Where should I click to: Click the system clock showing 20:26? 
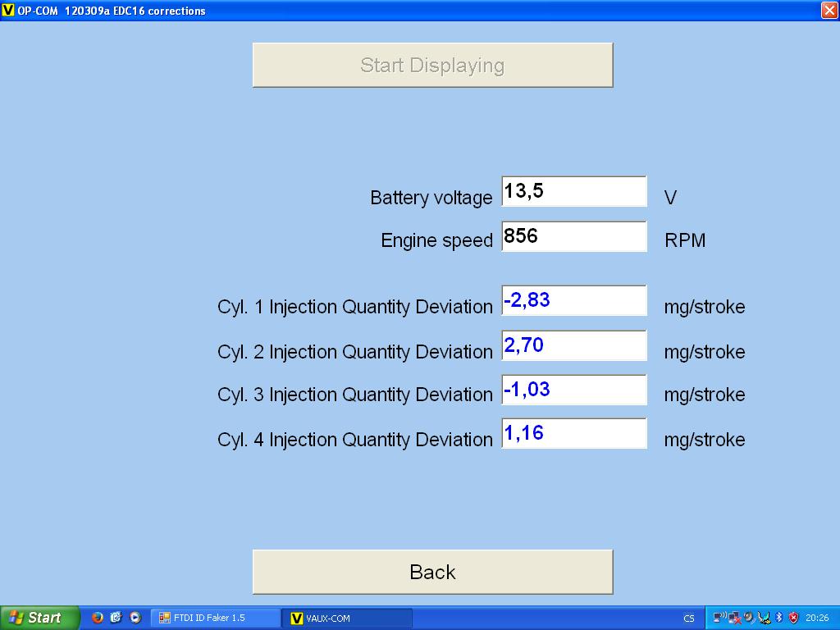pyautogui.click(x=817, y=618)
